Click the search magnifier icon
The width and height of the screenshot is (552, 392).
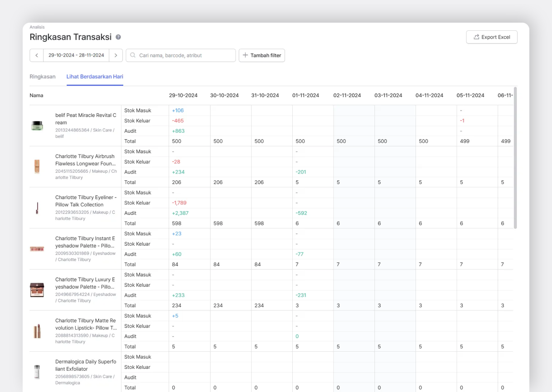(133, 55)
